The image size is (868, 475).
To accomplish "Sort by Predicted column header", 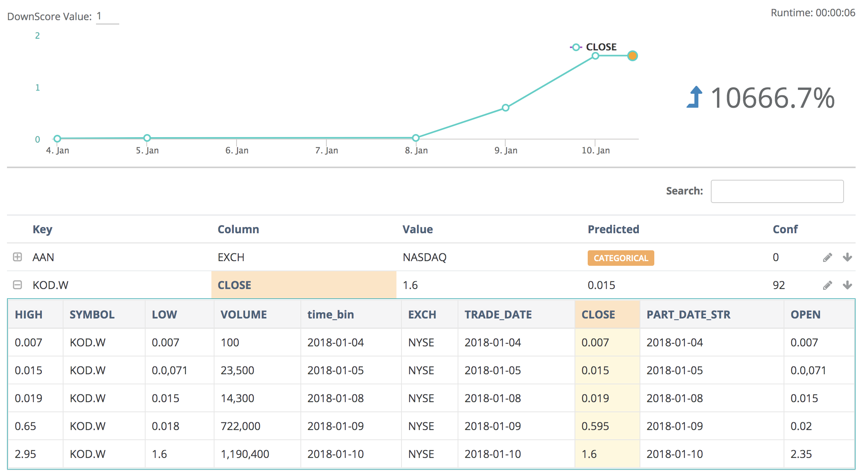I will [x=613, y=229].
